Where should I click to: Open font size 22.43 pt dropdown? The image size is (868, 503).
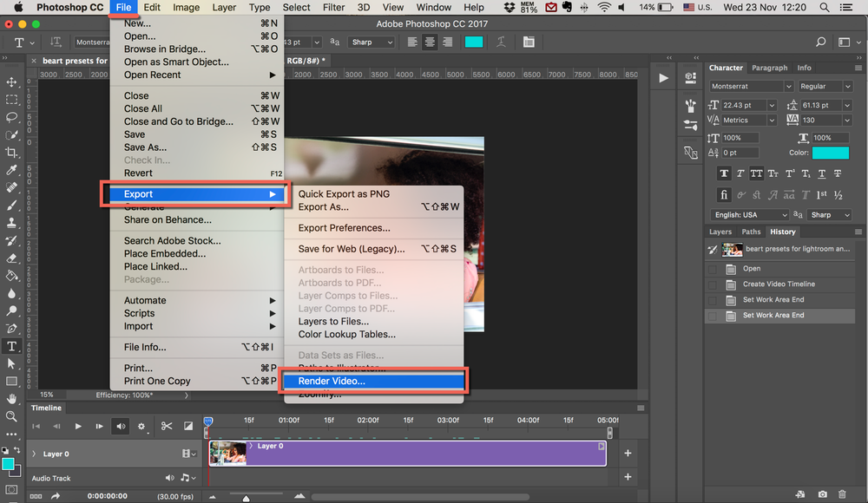click(772, 105)
